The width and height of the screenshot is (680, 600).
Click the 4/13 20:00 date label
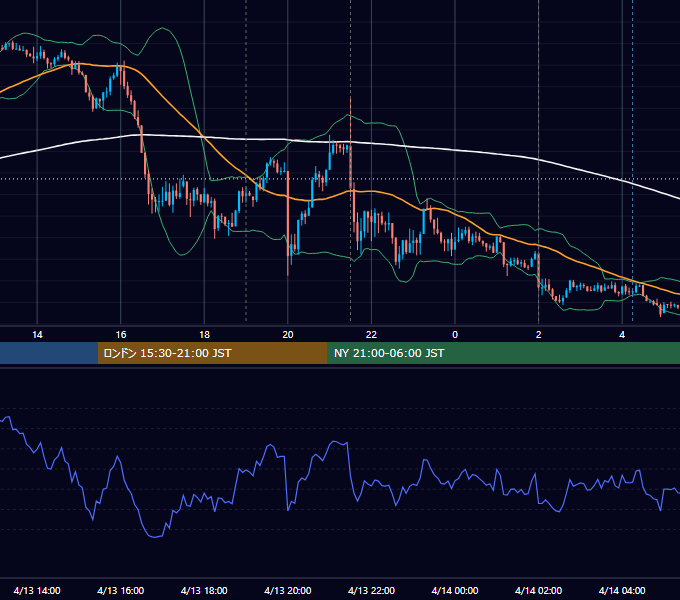pos(288,590)
